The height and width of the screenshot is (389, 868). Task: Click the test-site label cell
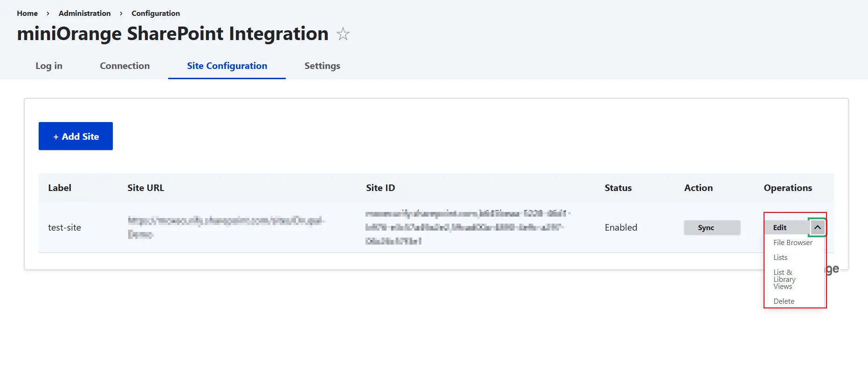[64, 227]
